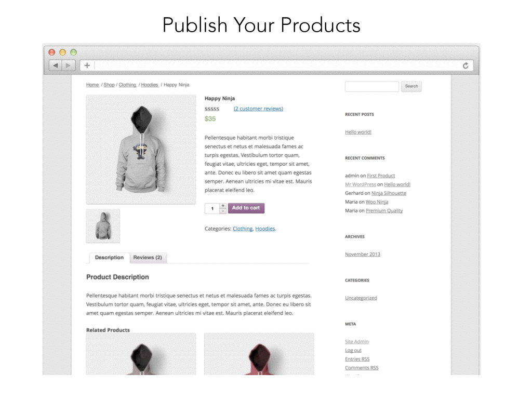The width and height of the screenshot is (532, 399).
Task: Focus the sidebar search input field
Action: (372, 86)
